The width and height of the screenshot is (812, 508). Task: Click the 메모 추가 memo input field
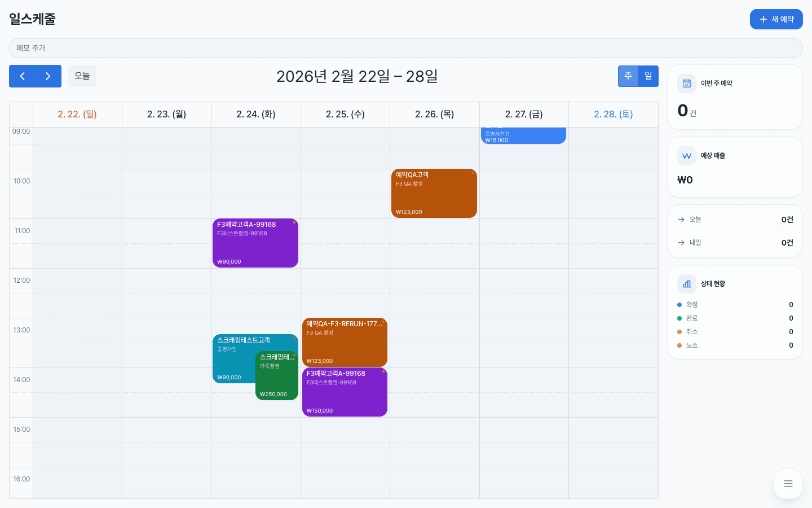click(x=405, y=48)
